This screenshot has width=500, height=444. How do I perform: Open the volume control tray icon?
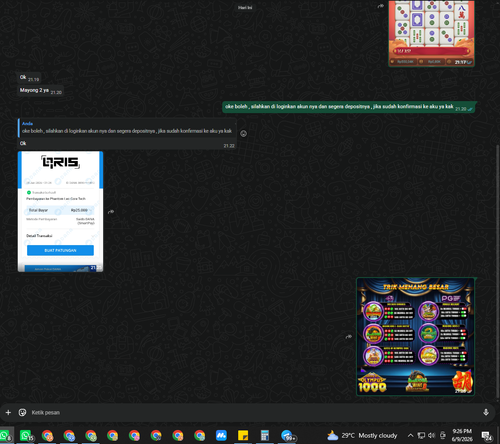point(432,435)
